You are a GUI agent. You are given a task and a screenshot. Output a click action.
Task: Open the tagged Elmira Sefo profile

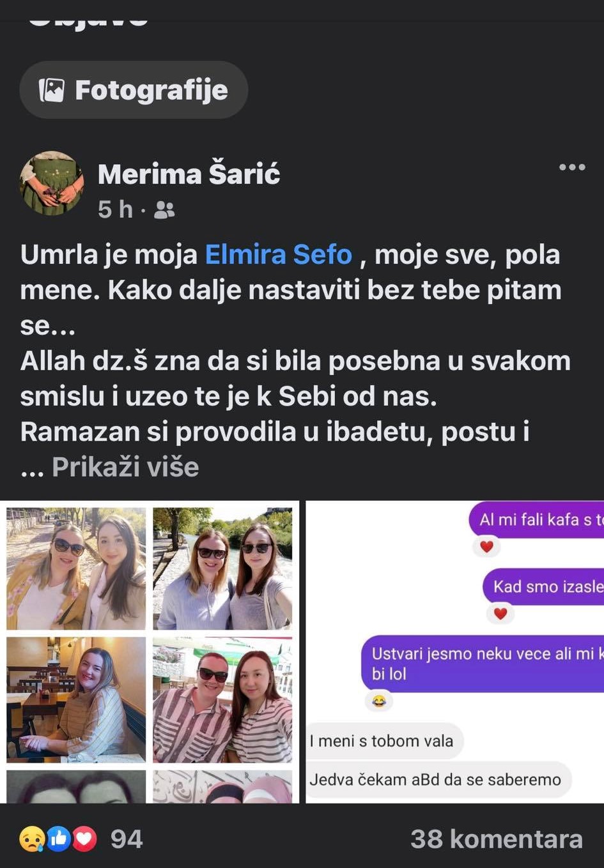278,254
